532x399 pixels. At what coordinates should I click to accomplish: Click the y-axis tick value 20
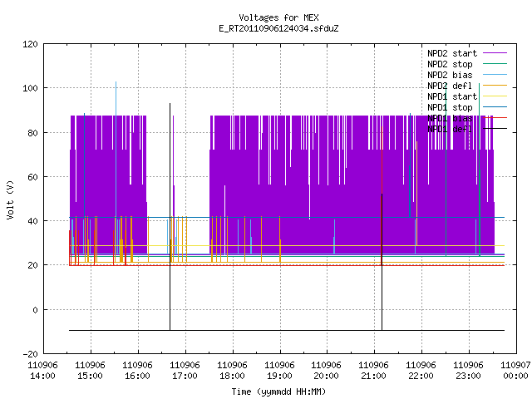click(x=32, y=265)
